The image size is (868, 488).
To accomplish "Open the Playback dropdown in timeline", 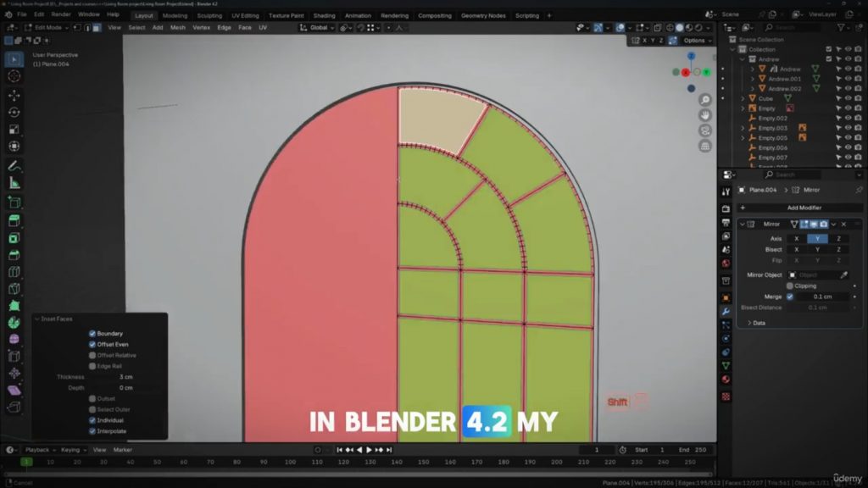I will pyautogui.click(x=40, y=450).
